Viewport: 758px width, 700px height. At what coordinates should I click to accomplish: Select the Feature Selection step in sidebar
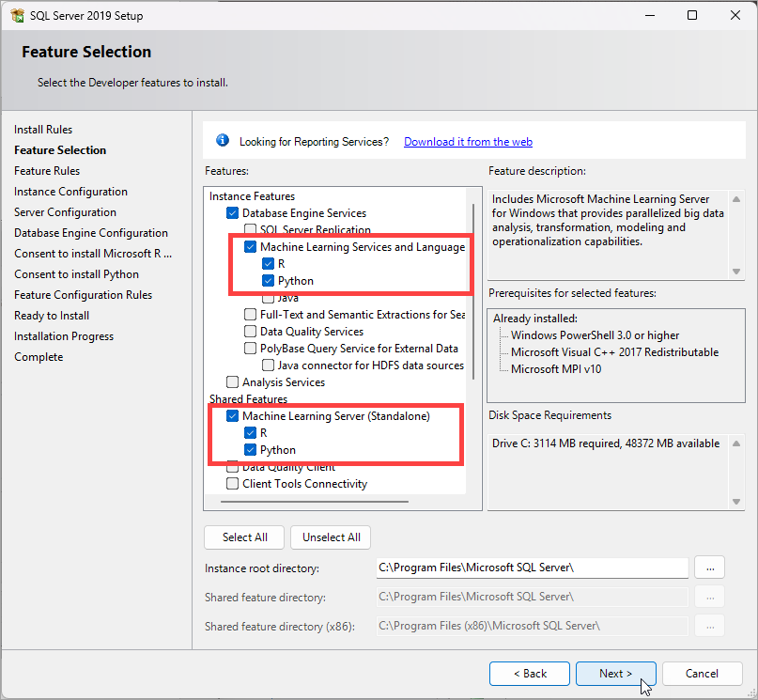tap(60, 150)
